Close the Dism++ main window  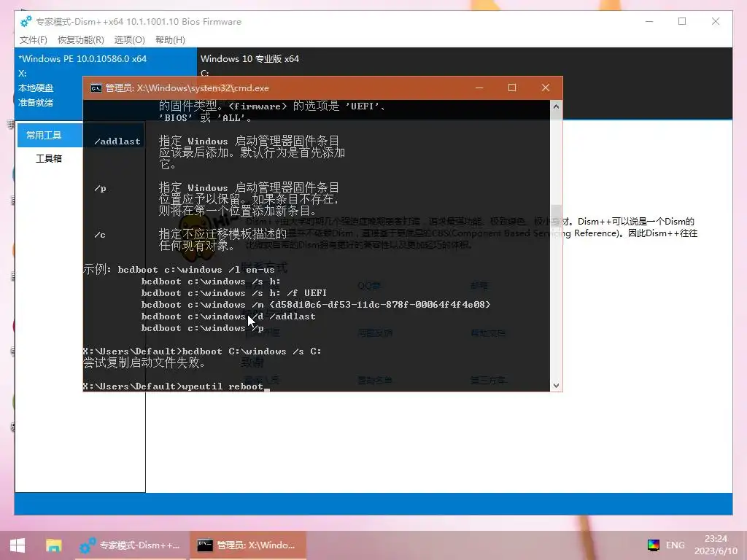pyautogui.click(x=715, y=21)
